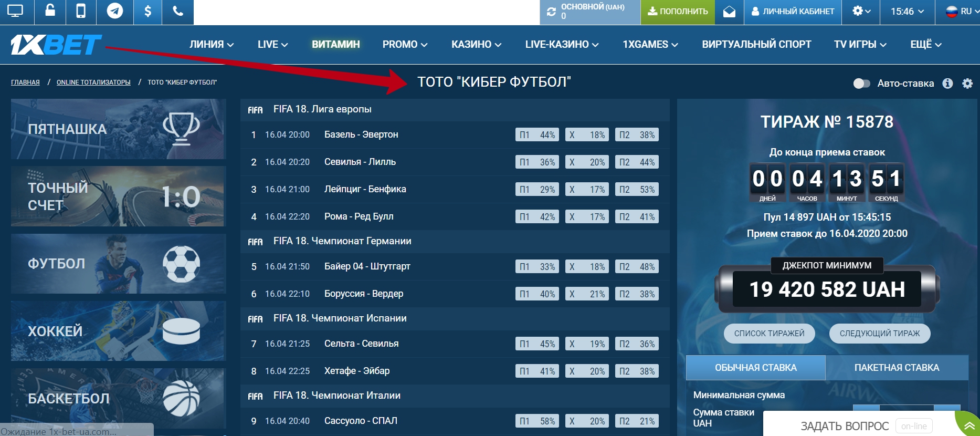Refresh balance with the circular arrows icon
The height and width of the screenshot is (436, 980).
pyautogui.click(x=551, y=12)
